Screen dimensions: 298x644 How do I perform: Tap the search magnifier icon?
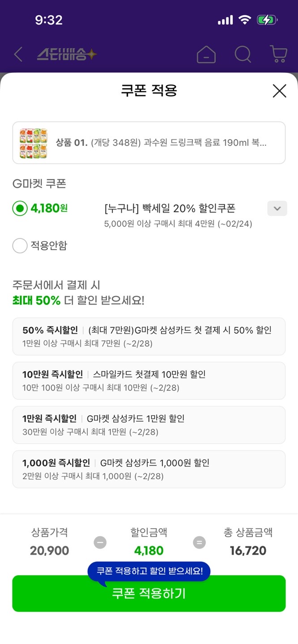[x=243, y=55]
